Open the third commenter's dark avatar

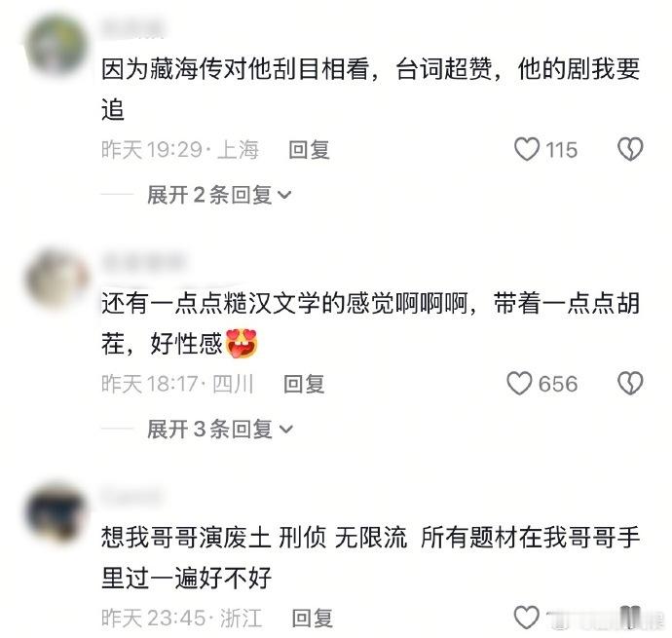(56, 512)
